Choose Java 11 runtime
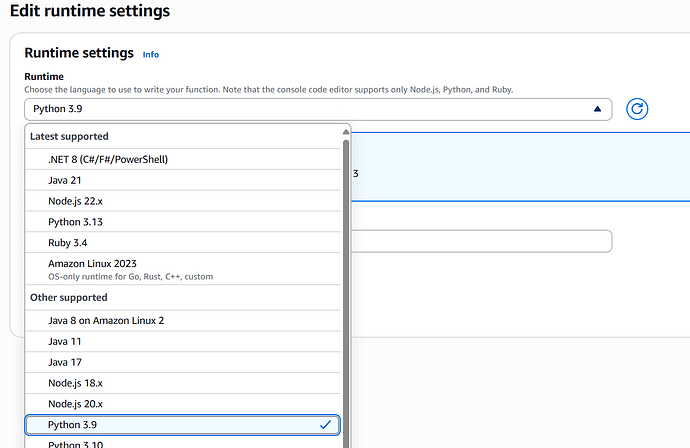 (183, 342)
